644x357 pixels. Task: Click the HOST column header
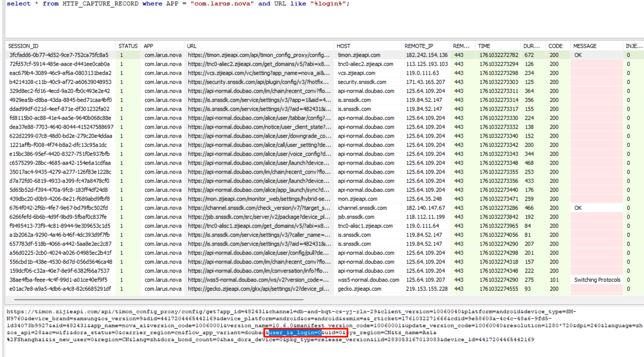point(343,46)
